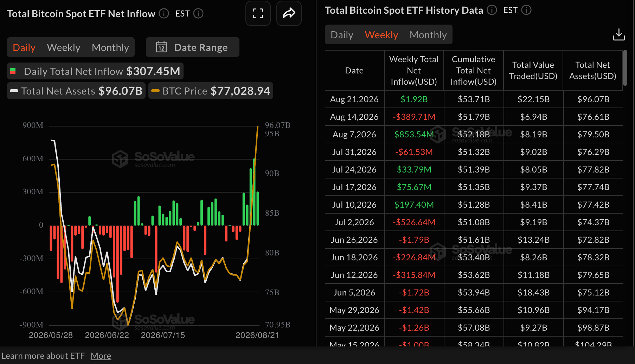635x364 pixels.
Task: Switch history table to Monthly
Action: point(428,35)
